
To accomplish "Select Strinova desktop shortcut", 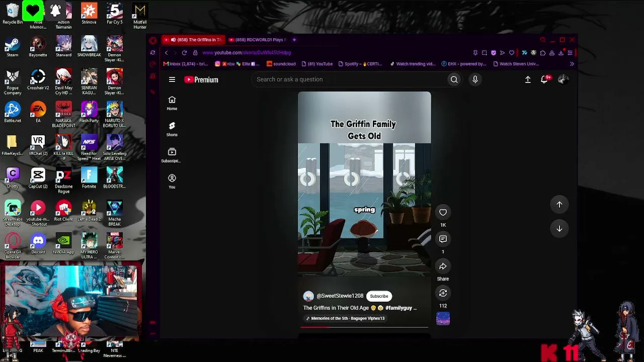I will tap(89, 14).
